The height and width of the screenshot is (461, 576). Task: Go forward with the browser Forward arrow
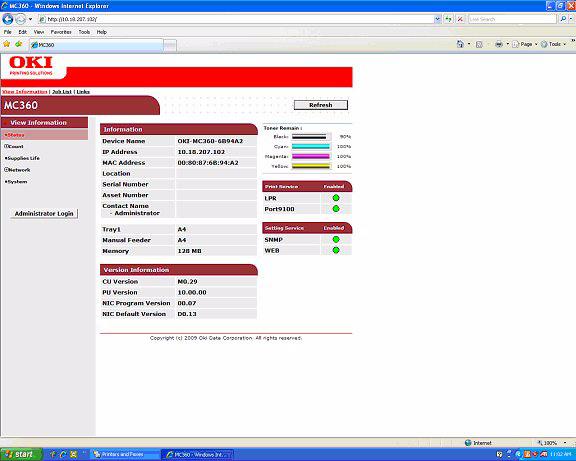[x=21, y=19]
